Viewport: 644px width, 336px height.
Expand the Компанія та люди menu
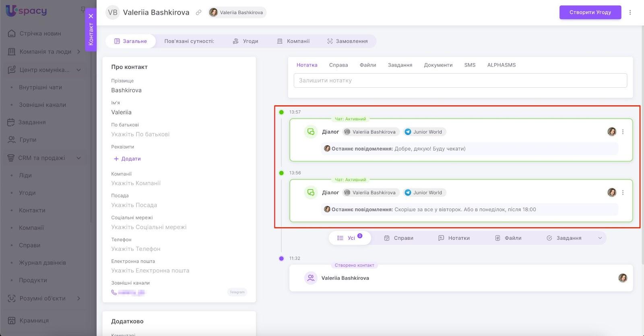78,52
